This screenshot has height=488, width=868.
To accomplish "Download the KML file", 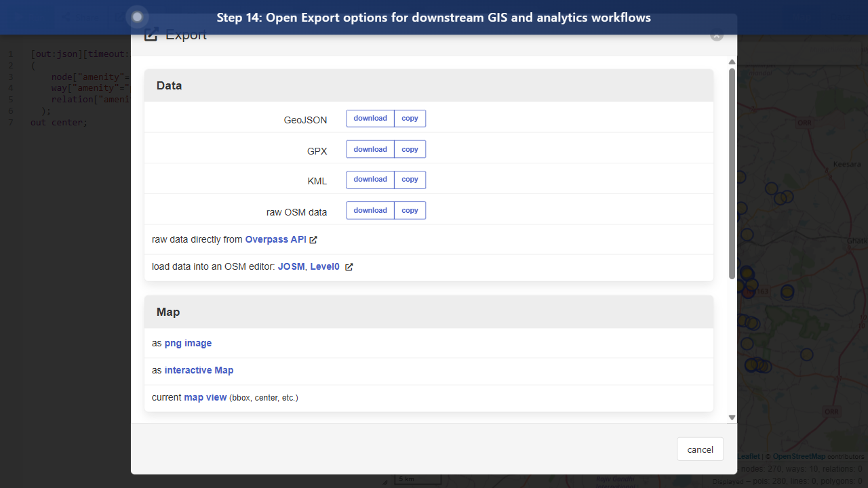I will click(x=370, y=180).
